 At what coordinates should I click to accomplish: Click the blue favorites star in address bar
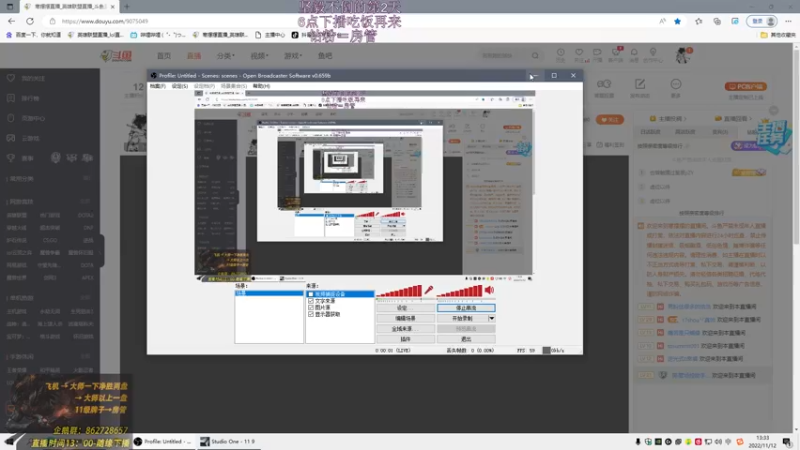click(x=678, y=21)
